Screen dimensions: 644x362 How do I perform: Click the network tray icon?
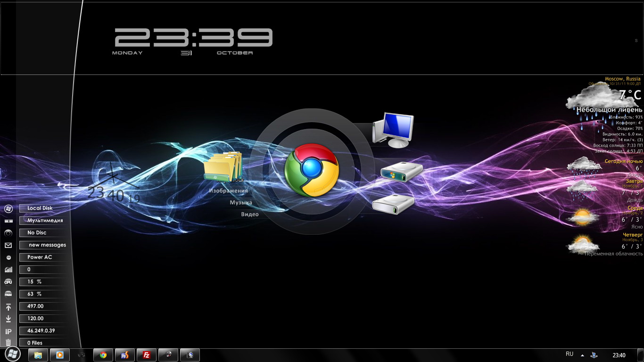[594, 355]
